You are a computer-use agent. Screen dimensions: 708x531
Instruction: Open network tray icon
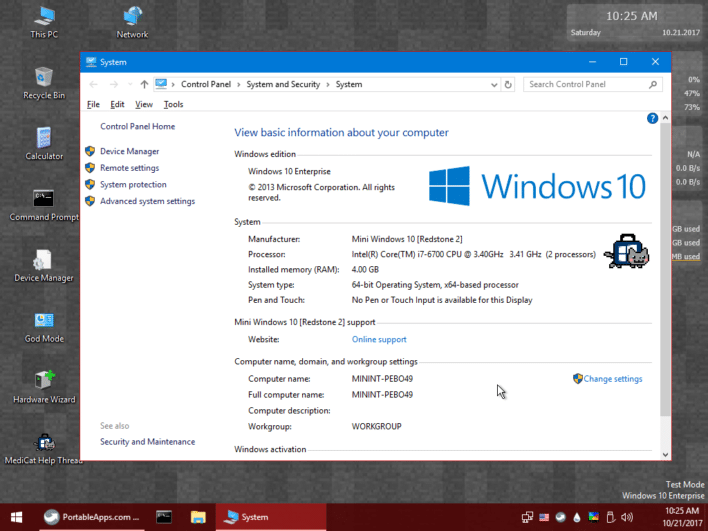[527, 517]
